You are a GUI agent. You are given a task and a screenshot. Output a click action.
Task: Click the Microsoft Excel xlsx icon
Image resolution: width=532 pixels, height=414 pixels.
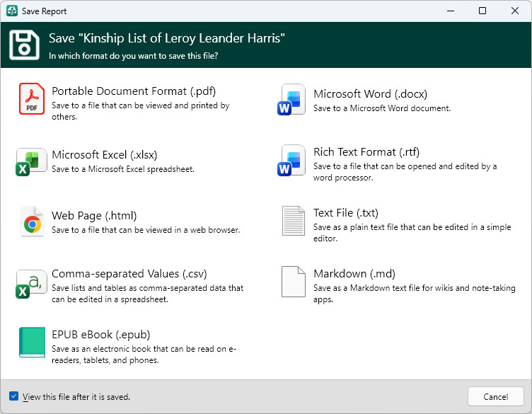pyautogui.click(x=31, y=162)
